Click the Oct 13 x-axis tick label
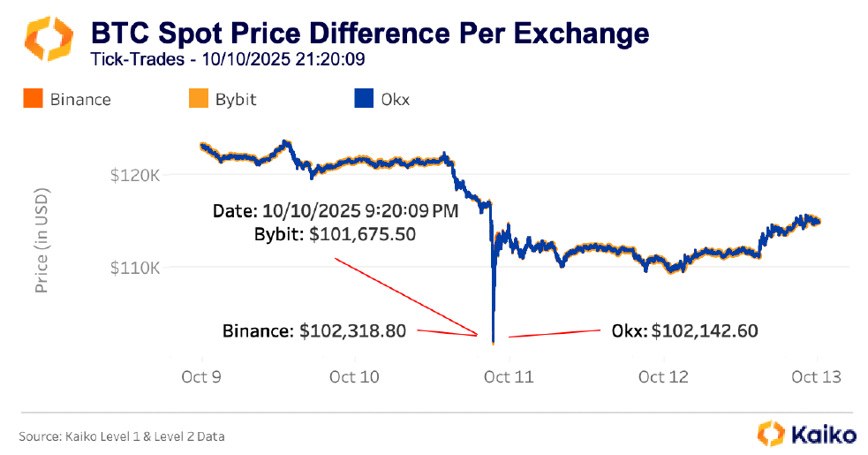The width and height of the screenshot is (868, 455). [x=816, y=377]
